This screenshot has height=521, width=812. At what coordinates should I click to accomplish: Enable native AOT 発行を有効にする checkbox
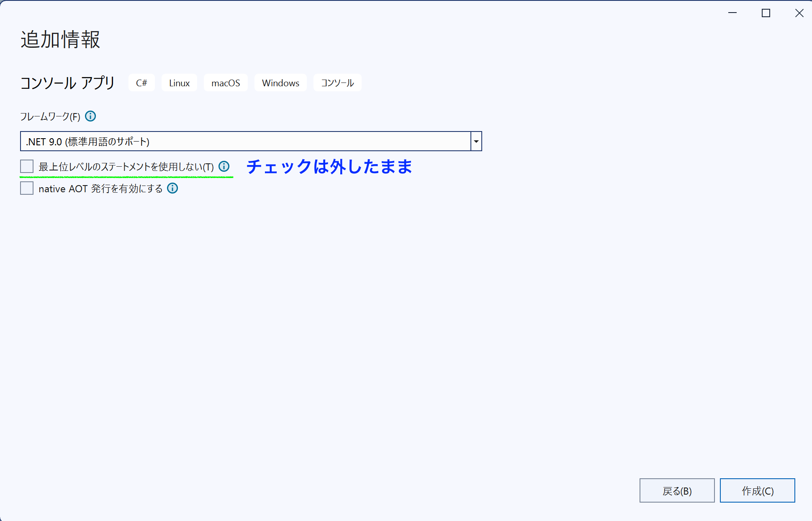[27, 188]
